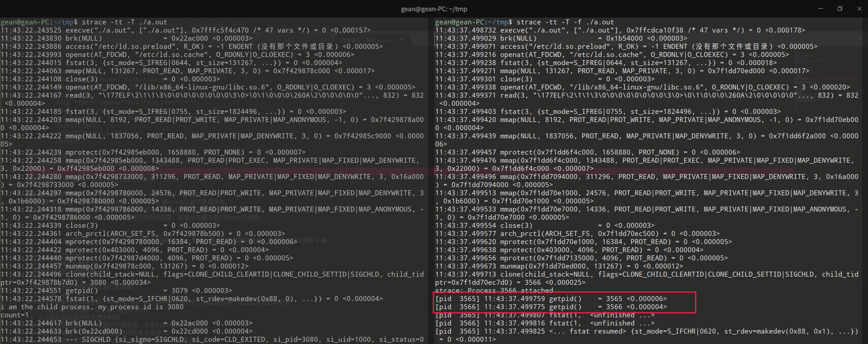Click the 11:43:37.499673 munmap line
Viewport: 868px width, 344px height.
[559, 266]
